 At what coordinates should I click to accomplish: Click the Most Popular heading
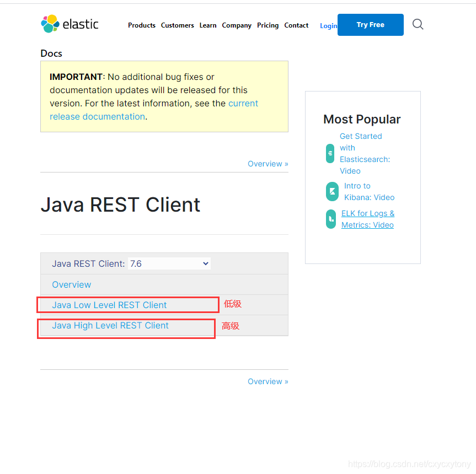point(362,119)
